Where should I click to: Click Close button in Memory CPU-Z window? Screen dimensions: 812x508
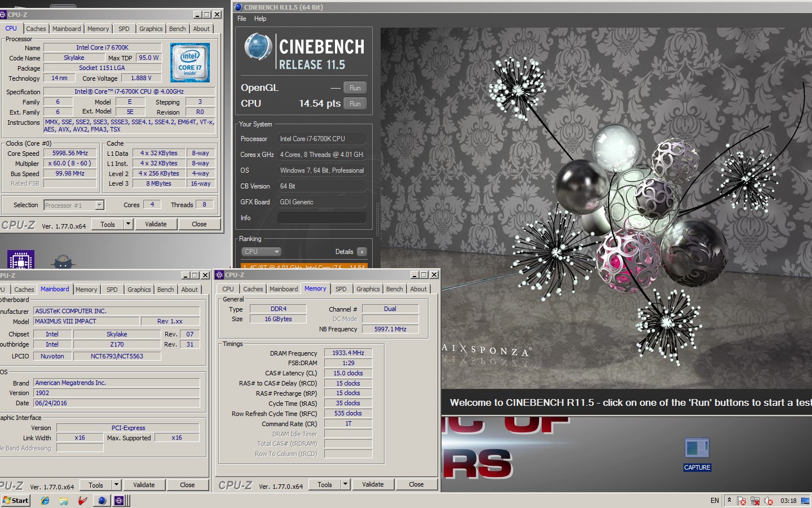(416, 484)
